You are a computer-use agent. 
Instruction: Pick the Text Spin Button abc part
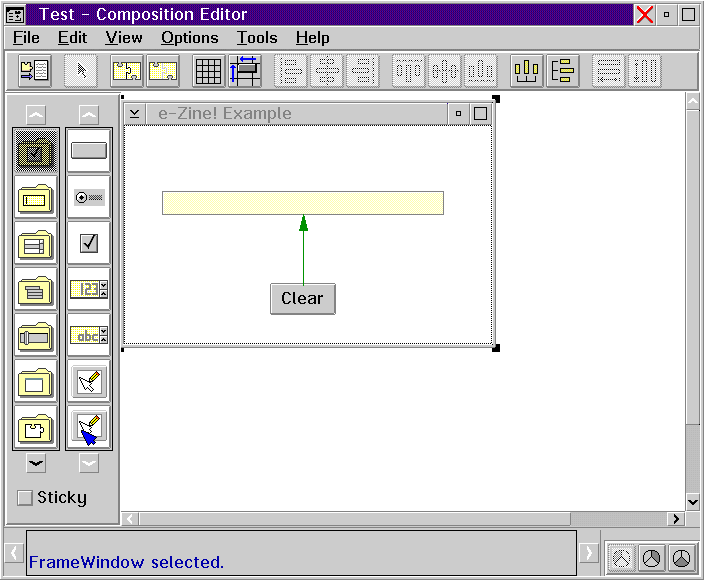89,336
